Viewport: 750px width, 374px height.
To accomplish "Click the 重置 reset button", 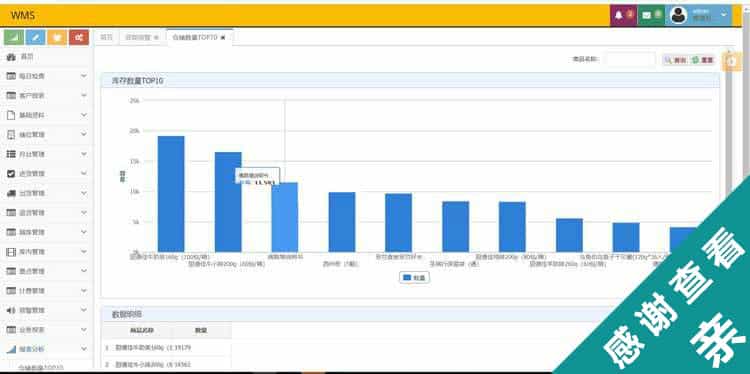I will (703, 60).
